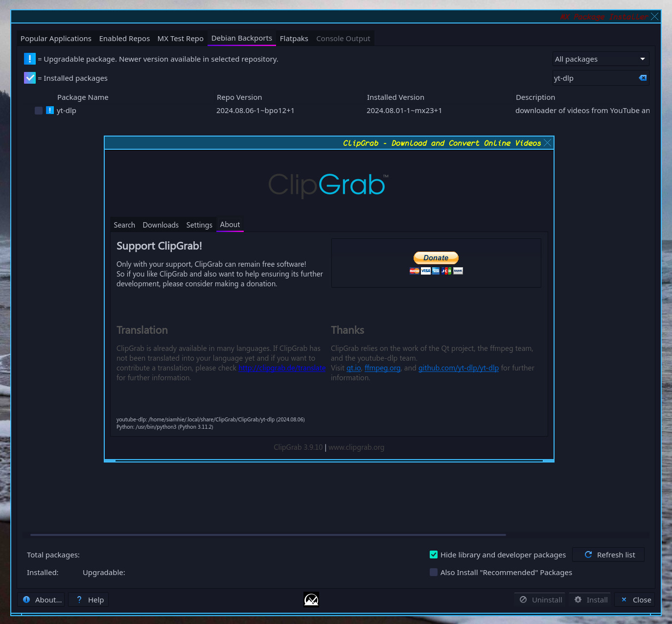Click the Python path text line
Screen dimensions: 672x624
click(x=164, y=427)
